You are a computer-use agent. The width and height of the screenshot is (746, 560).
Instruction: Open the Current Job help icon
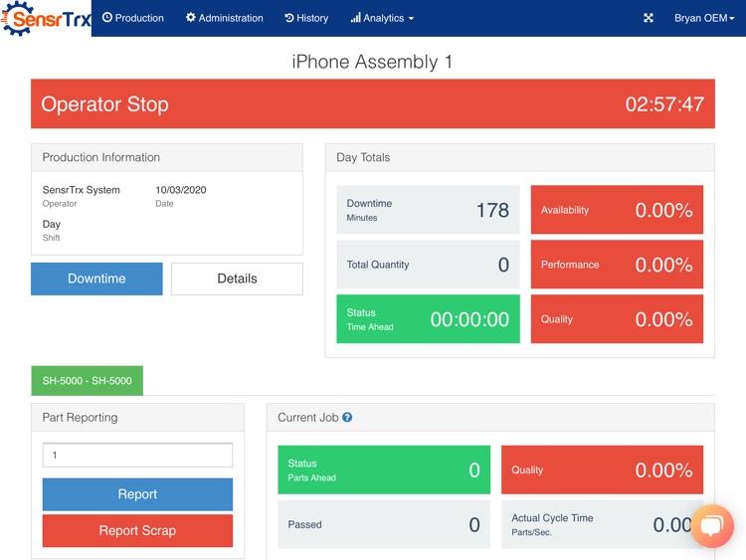[x=347, y=417]
